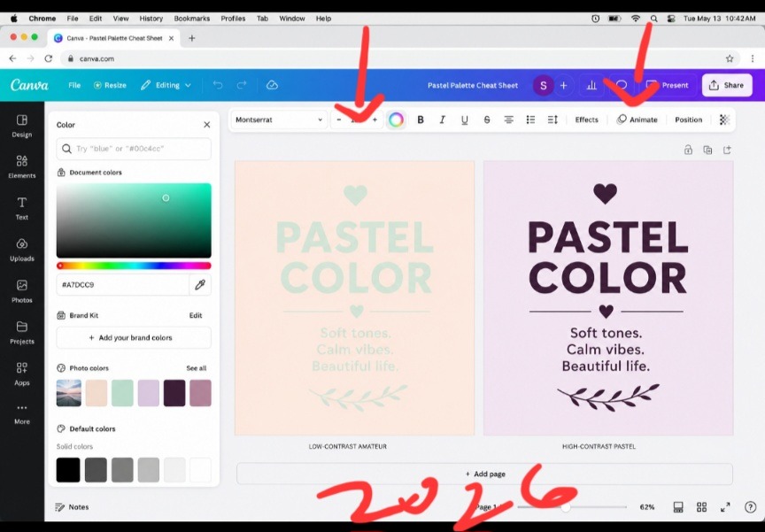Open the Bookmarks menu in Chrome
This screenshot has width=765, height=532.
(x=192, y=19)
